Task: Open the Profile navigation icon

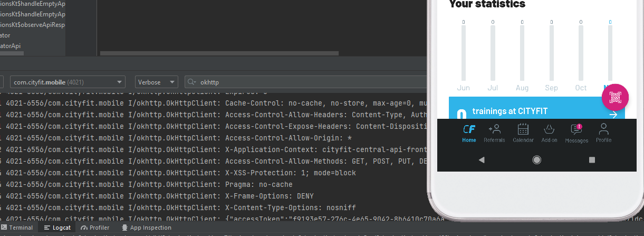Action: pos(604,133)
